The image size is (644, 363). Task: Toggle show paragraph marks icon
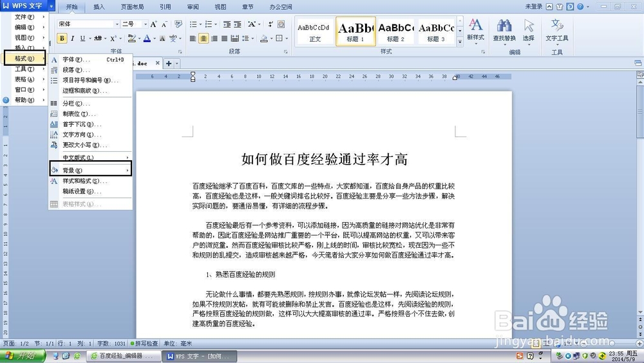point(270,24)
